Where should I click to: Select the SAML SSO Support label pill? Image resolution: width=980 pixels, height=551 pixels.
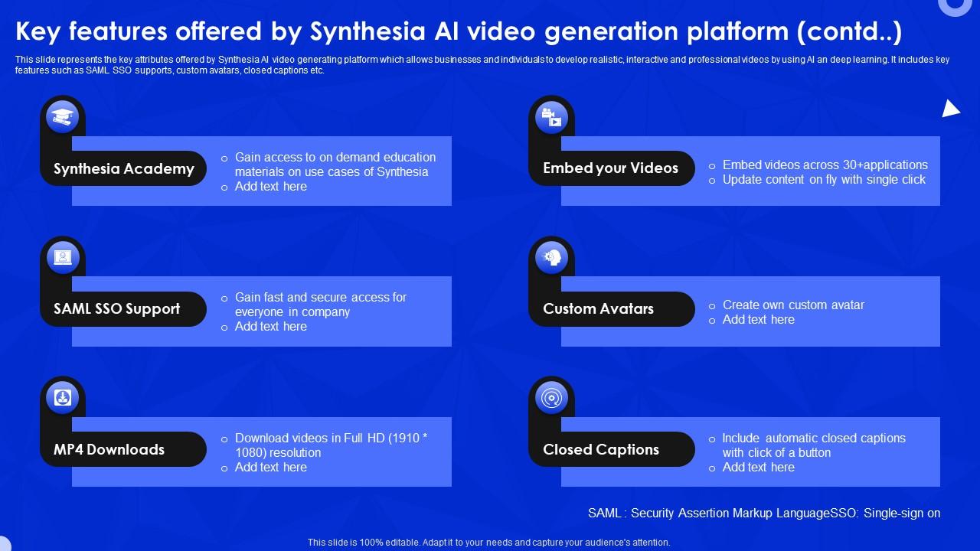pyautogui.click(x=123, y=309)
